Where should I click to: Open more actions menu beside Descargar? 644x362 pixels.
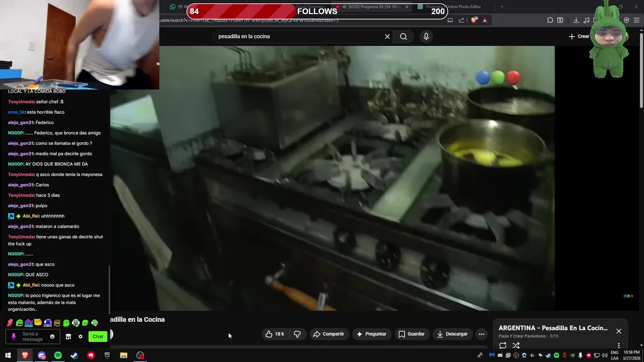tap(481, 334)
